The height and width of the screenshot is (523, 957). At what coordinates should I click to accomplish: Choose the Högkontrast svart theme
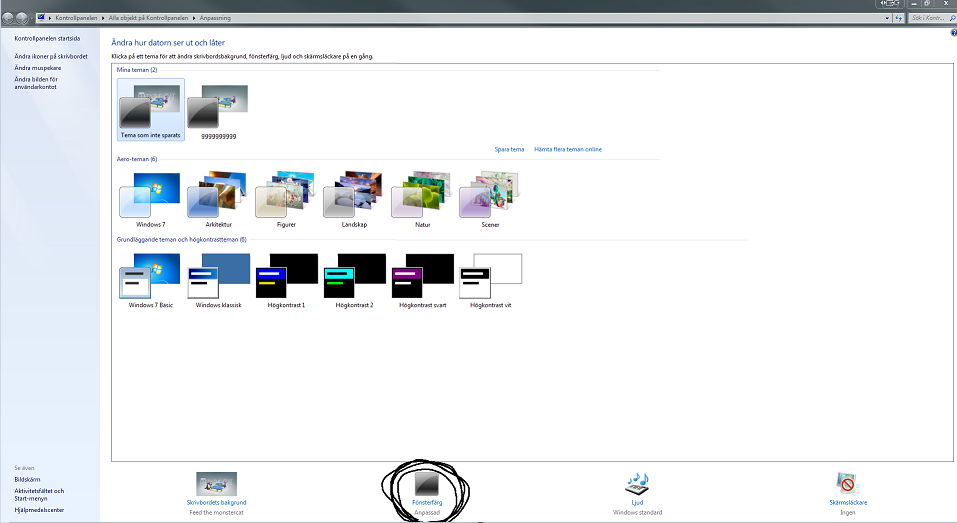422,280
